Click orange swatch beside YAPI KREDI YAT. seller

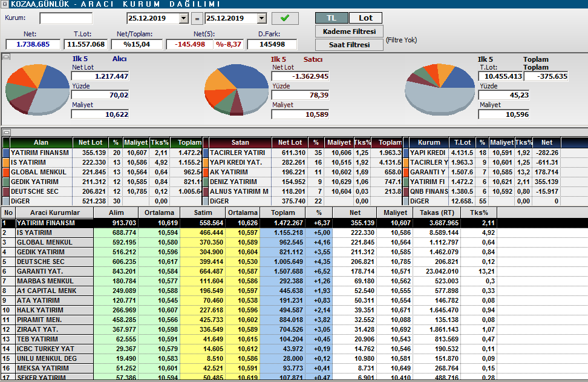(206, 162)
